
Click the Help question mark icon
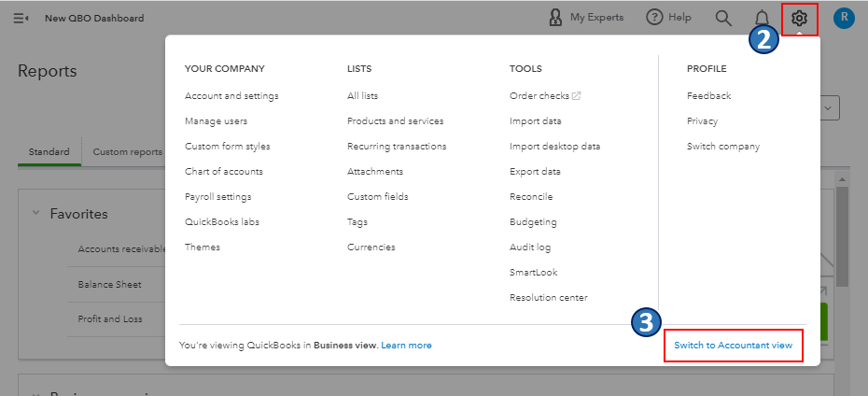pos(654,18)
